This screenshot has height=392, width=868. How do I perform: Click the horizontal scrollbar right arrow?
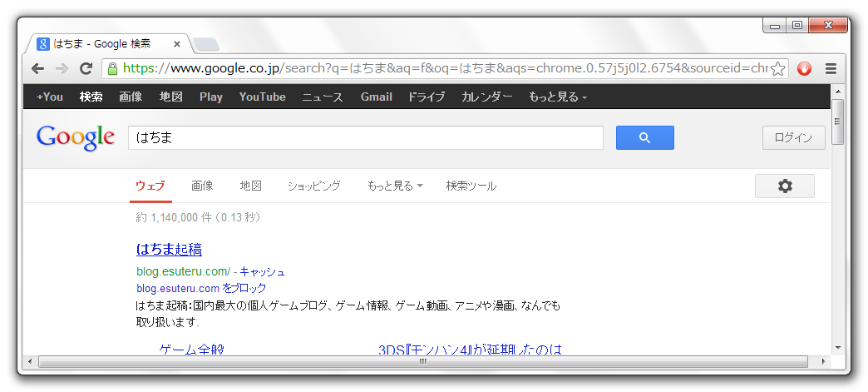[x=823, y=361]
